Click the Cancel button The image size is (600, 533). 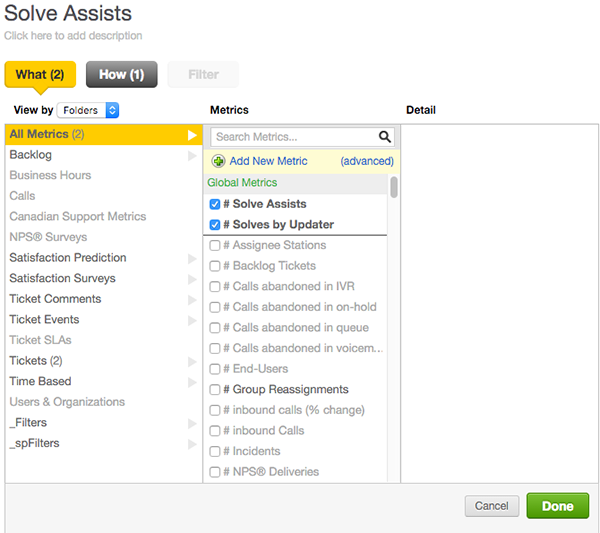(491, 506)
